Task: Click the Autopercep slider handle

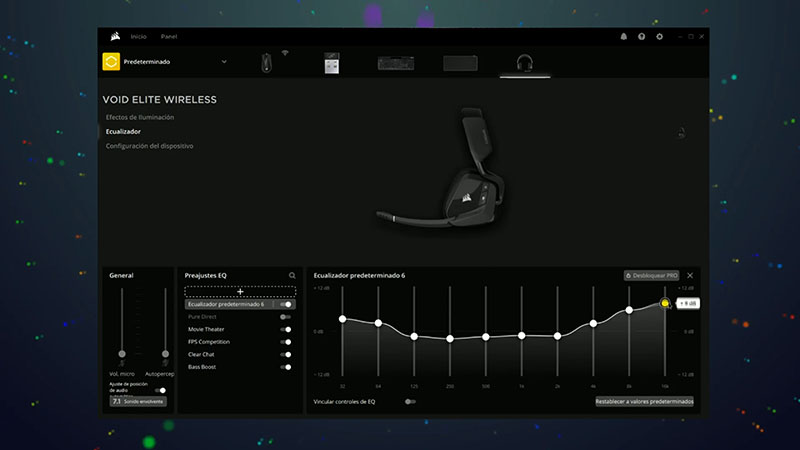Action: (x=165, y=354)
